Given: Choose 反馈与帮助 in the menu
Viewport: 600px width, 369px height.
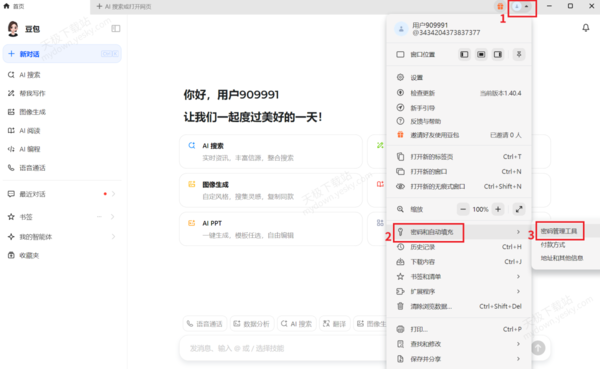Looking at the screenshot, I should click(459, 121).
